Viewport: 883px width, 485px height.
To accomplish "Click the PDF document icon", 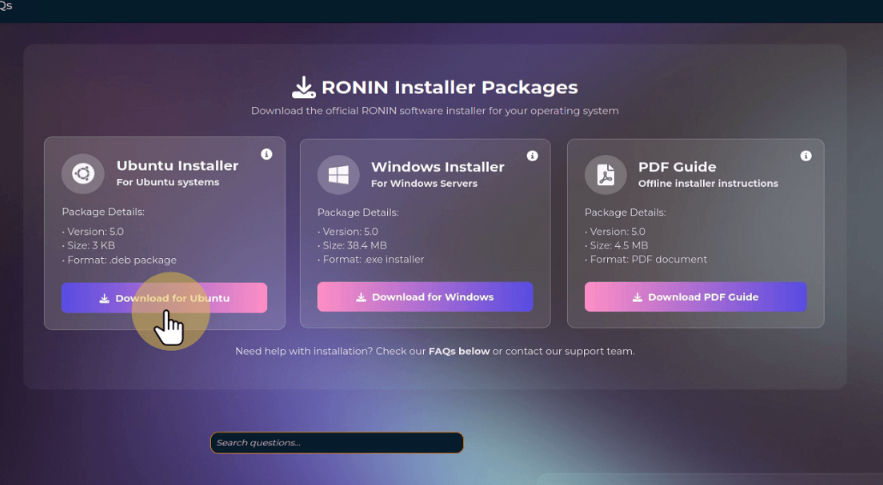I will [x=605, y=175].
